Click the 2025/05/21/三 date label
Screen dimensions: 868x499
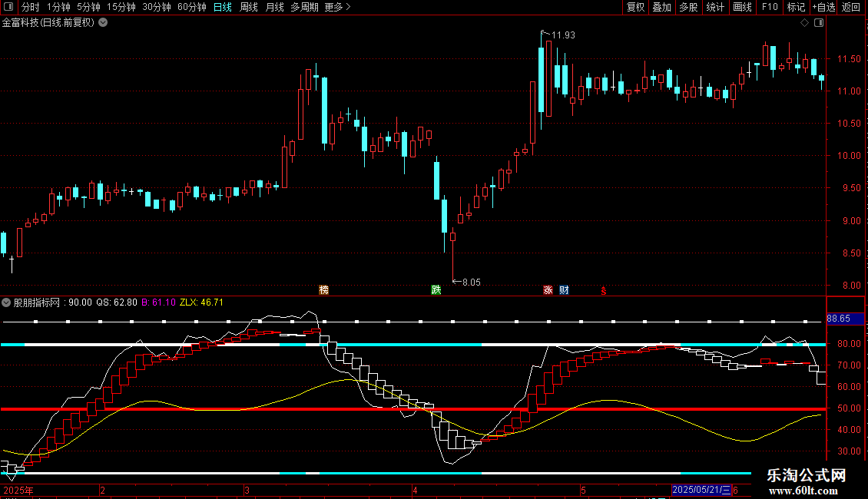(701, 490)
